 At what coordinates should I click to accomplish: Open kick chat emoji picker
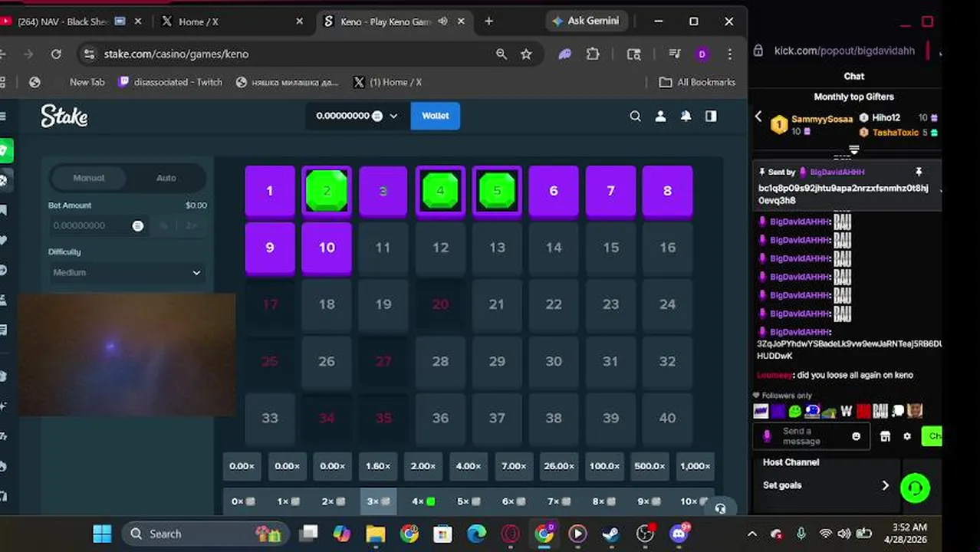click(856, 436)
